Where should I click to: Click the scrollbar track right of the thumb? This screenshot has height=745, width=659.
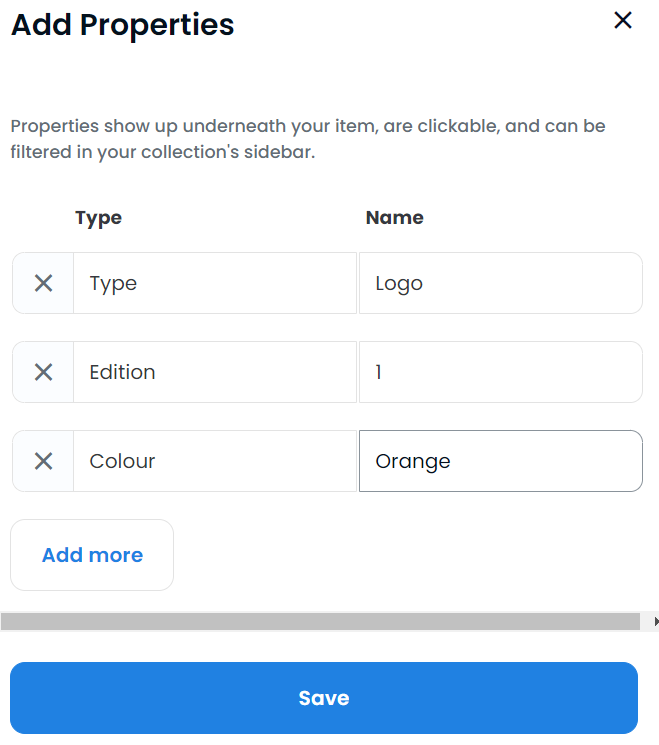click(x=645, y=621)
